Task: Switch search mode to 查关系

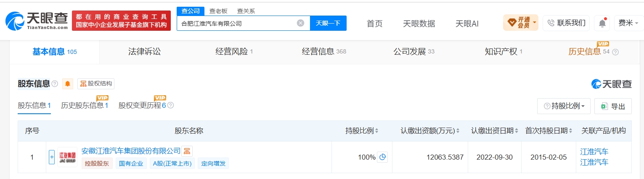Action: pos(246,11)
